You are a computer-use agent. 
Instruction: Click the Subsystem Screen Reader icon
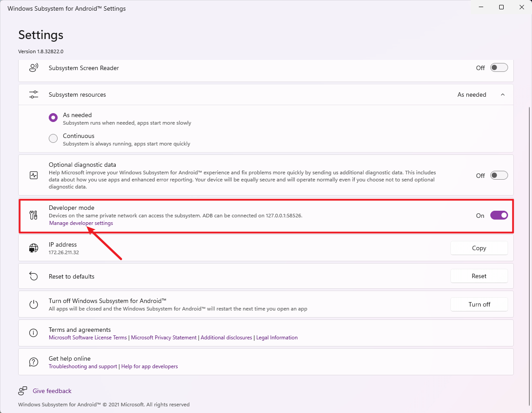(x=34, y=68)
